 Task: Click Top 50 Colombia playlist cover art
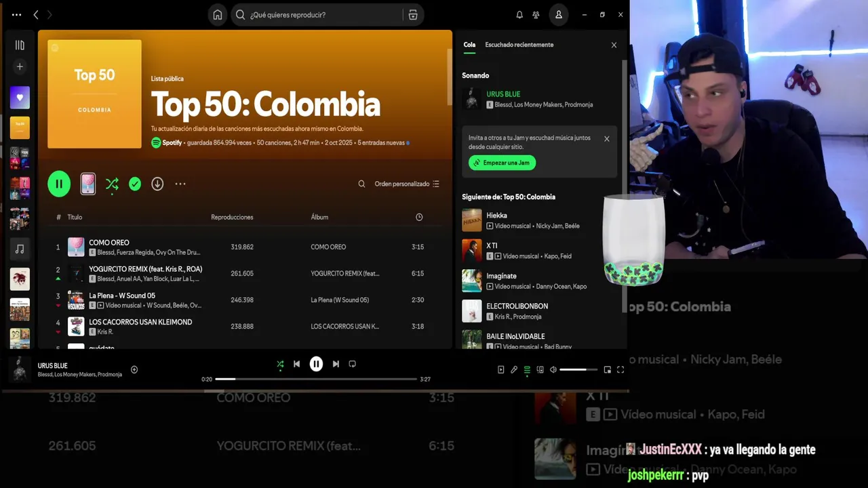tap(94, 94)
